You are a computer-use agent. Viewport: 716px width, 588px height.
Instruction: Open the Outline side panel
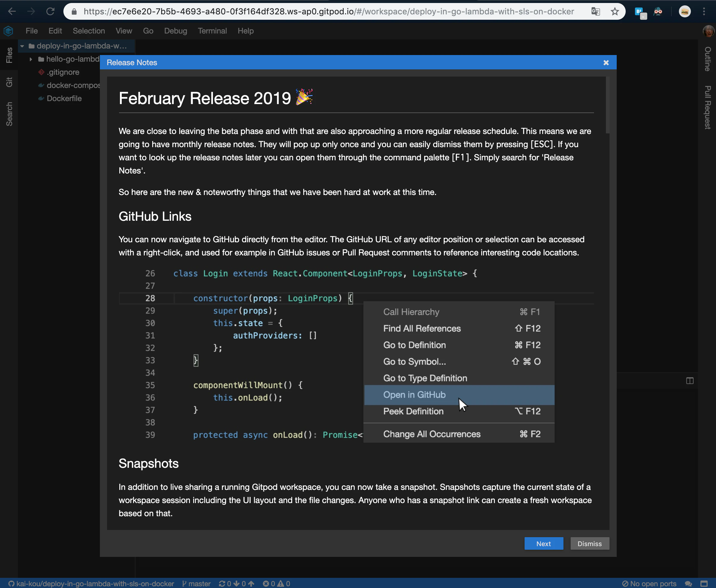click(708, 59)
